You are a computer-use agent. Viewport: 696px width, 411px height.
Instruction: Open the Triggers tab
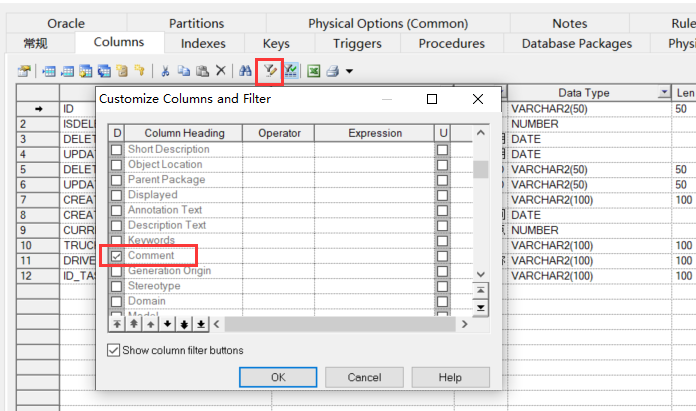coord(357,43)
